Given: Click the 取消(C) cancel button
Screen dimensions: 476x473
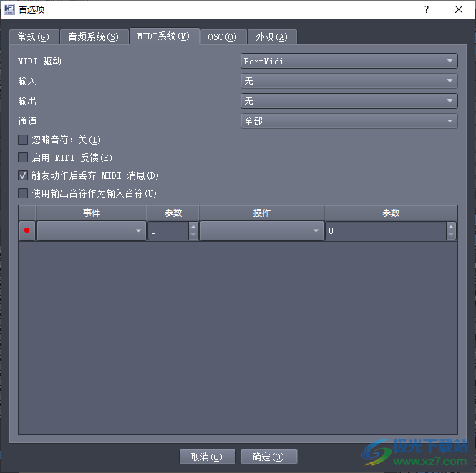Looking at the screenshot, I should click(x=207, y=457).
